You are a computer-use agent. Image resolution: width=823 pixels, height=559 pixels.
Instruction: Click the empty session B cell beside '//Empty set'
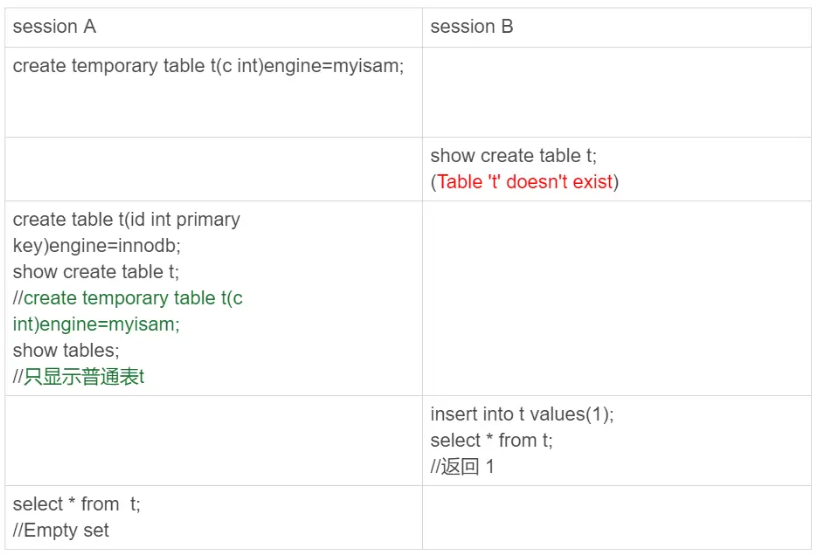(617, 518)
